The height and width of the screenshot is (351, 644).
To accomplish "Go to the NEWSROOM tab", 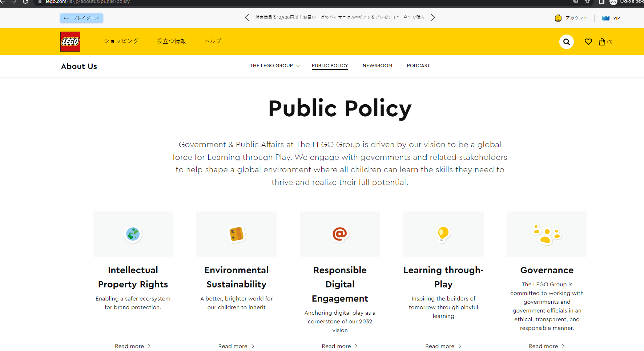I will [378, 66].
